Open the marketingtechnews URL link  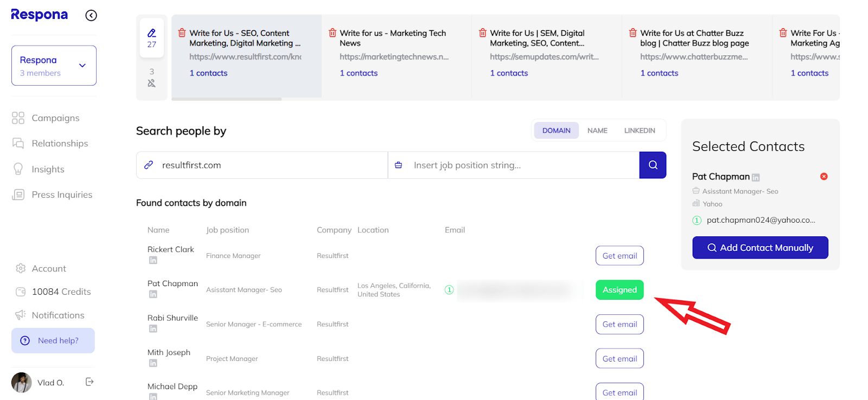click(394, 57)
